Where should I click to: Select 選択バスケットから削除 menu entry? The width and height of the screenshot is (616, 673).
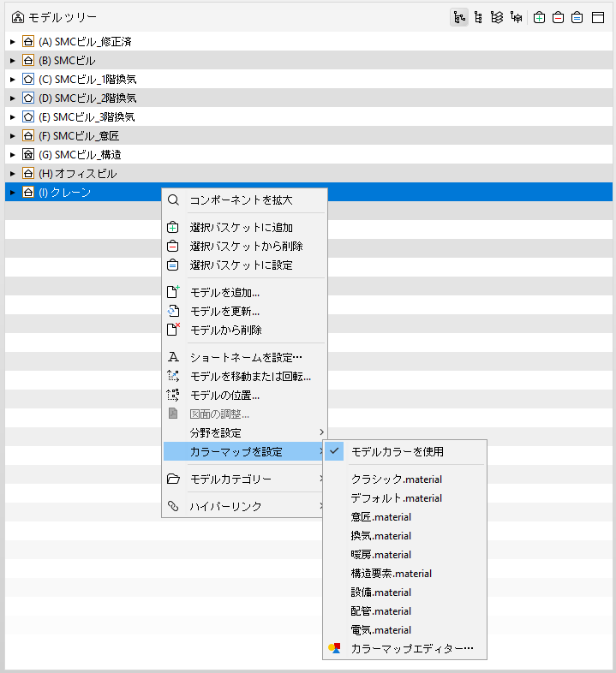coord(244,247)
